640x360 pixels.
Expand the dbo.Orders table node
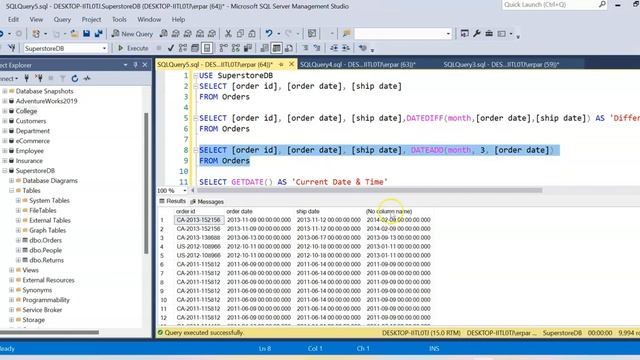pos(18,240)
